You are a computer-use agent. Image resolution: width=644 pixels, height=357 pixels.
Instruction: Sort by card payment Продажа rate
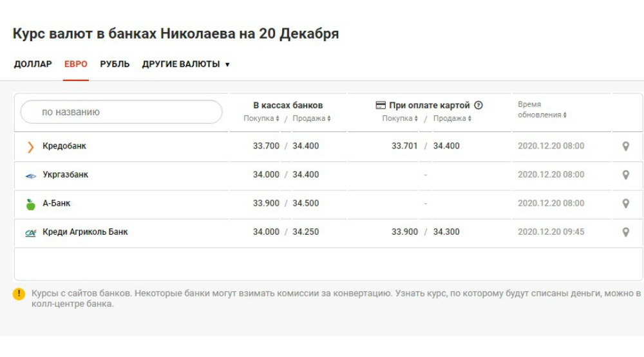(x=452, y=118)
